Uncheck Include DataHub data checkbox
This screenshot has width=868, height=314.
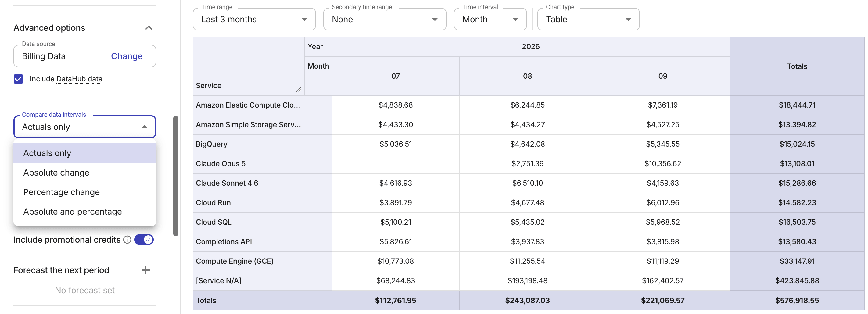click(18, 79)
